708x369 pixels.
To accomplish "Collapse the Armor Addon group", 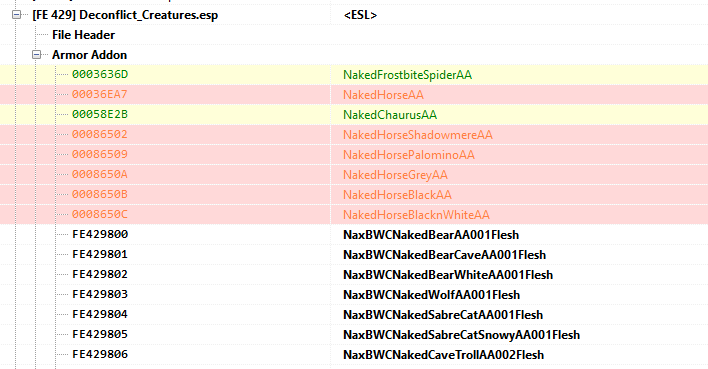I will pyautogui.click(x=37, y=55).
